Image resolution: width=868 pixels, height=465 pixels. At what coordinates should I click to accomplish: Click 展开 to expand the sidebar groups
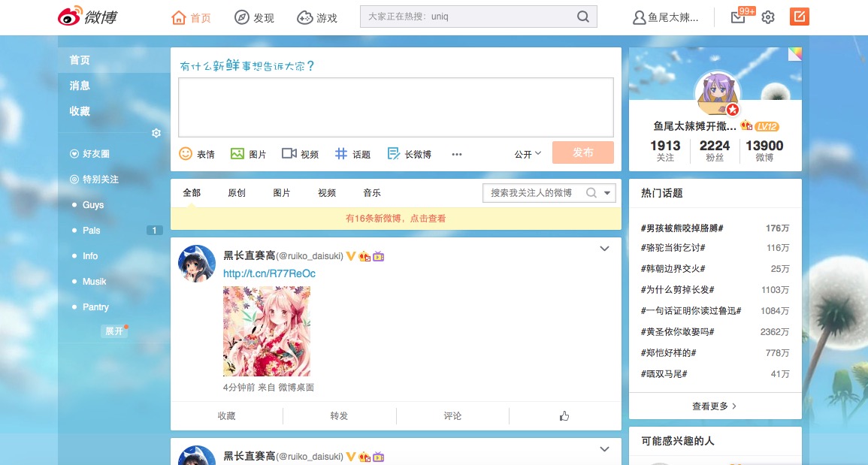(x=113, y=331)
